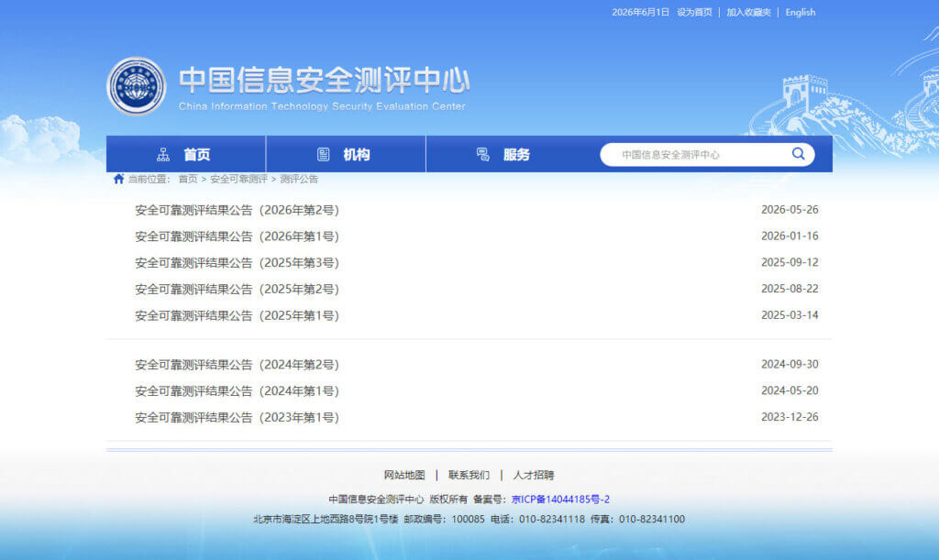Screen dimensions: 939x560
Task: Click the postal code 100085
Action: tap(468, 519)
